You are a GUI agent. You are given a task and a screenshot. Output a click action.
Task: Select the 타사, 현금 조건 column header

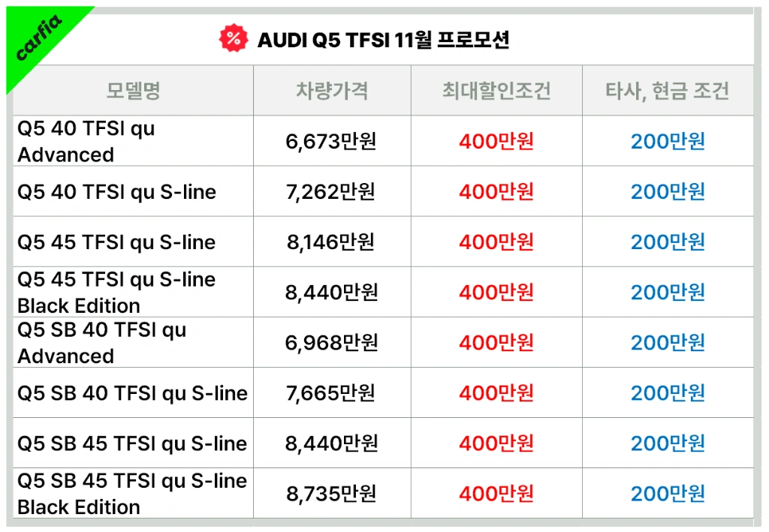point(668,91)
